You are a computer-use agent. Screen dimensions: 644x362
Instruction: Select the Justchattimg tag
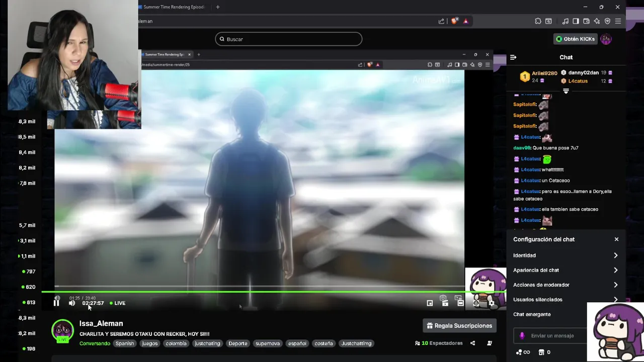pos(356,343)
